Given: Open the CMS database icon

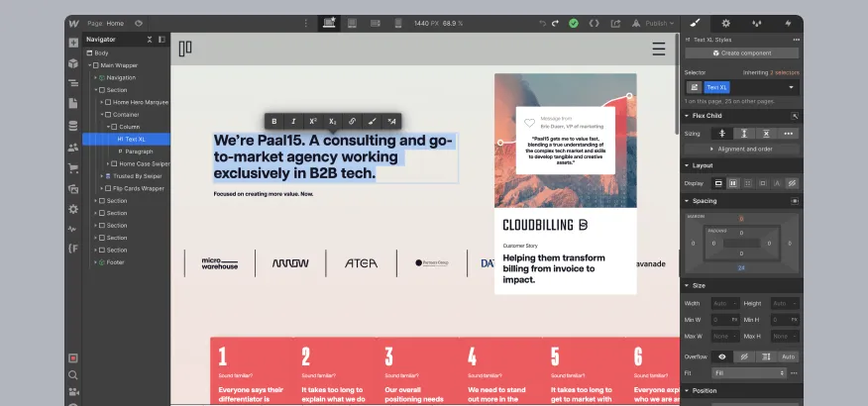Looking at the screenshot, I should click(73, 126).
